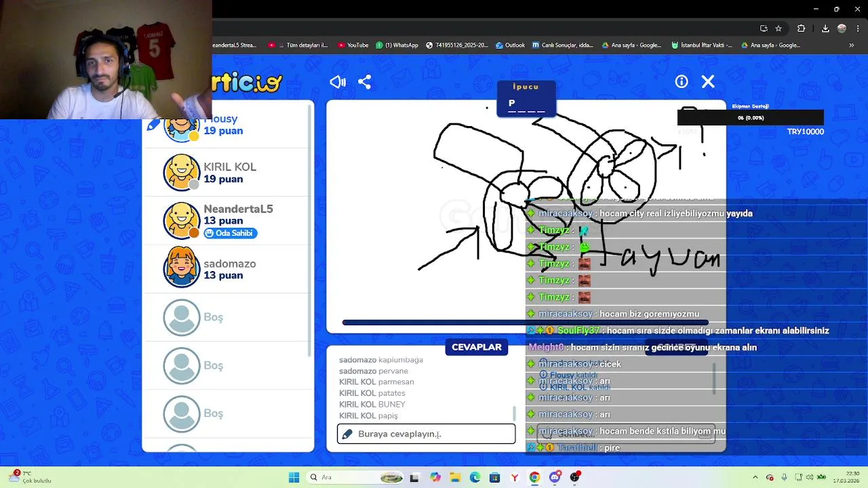Click 'KIRIL KOL papiş' answer entry
This screenshot has width=868, height=488.
tap(368, 415)
